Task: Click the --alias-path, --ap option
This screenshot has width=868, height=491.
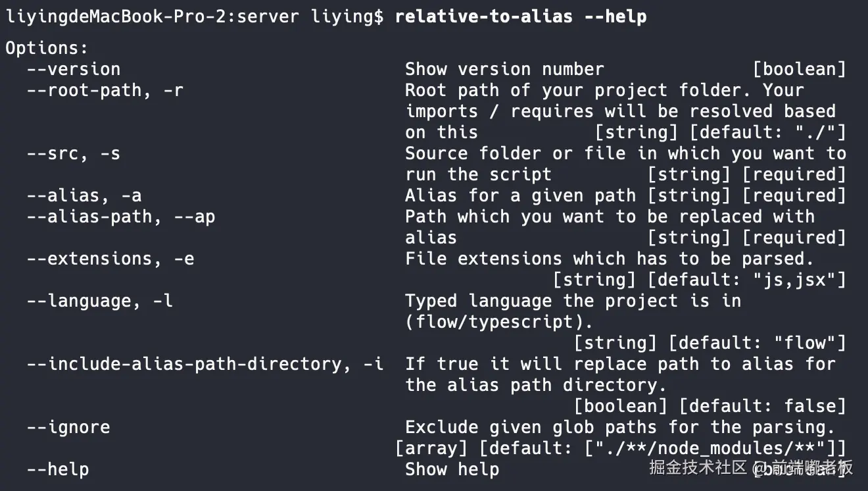Action: (x=121, y=217)
